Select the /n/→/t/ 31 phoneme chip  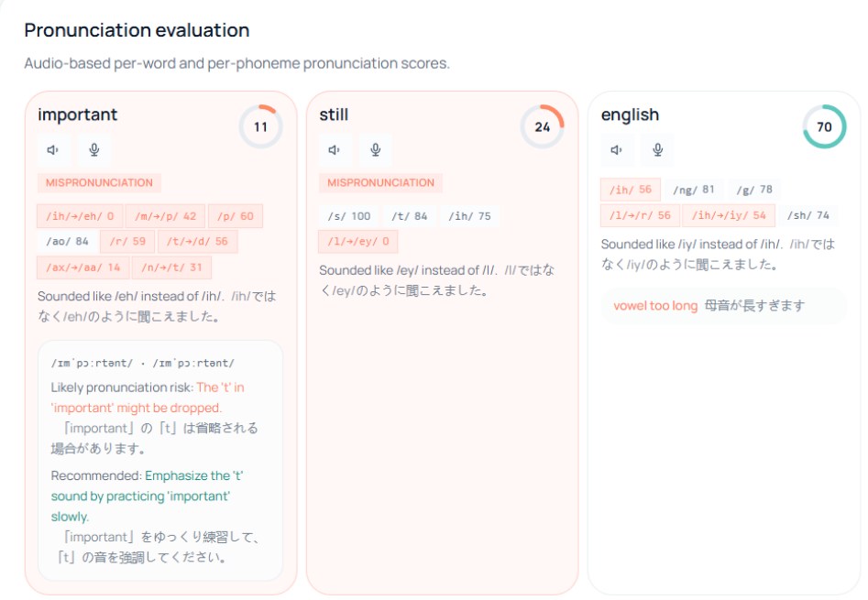tap(171, 267)
